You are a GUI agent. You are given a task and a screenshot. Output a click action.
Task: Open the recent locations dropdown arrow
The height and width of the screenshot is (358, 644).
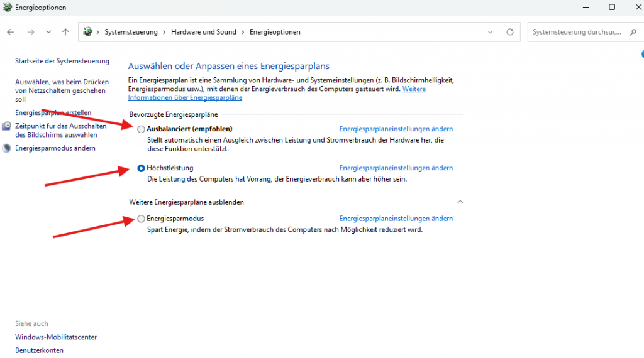click(x=48, y=32)
